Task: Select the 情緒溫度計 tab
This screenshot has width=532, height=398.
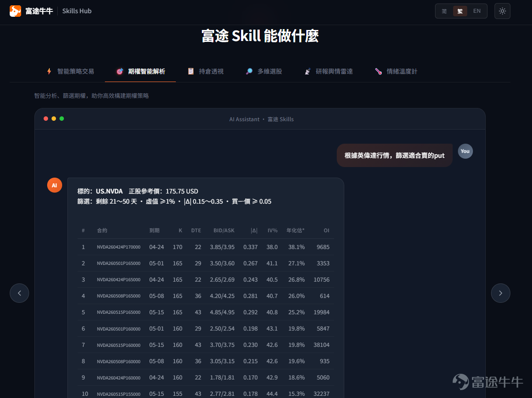Action: [396, 71]
